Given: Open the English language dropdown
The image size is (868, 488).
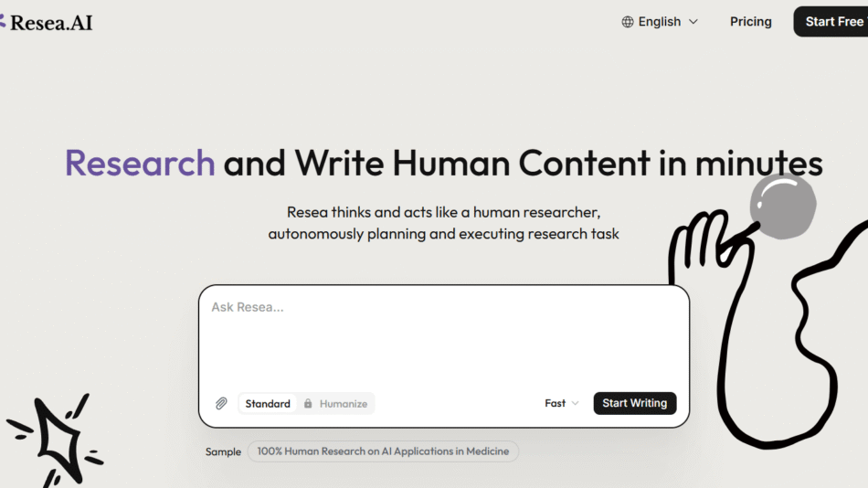Looking at the screenshot, I should click(x=660, y=22).
